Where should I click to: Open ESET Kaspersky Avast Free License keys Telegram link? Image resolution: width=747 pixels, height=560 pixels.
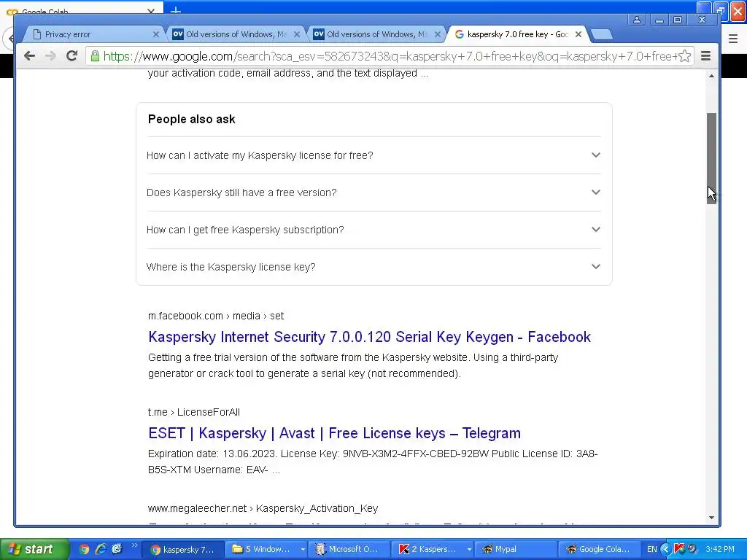pos(334,433)
